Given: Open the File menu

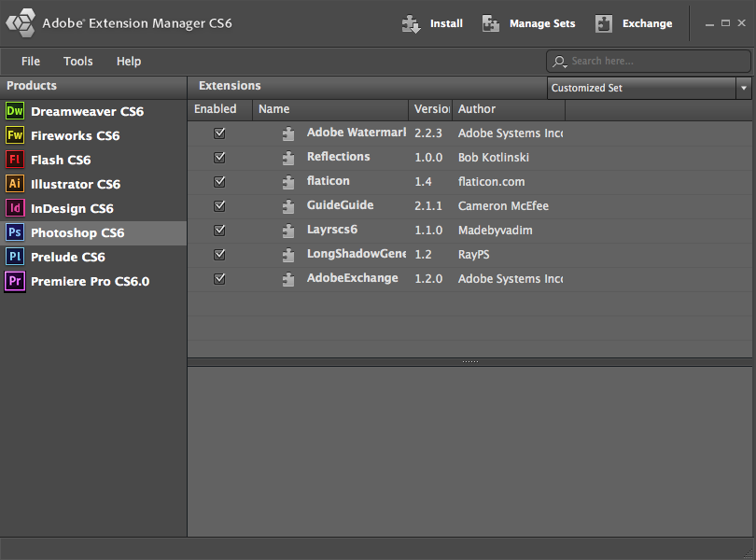Looking at the screenshot, I should pos(31,62).
